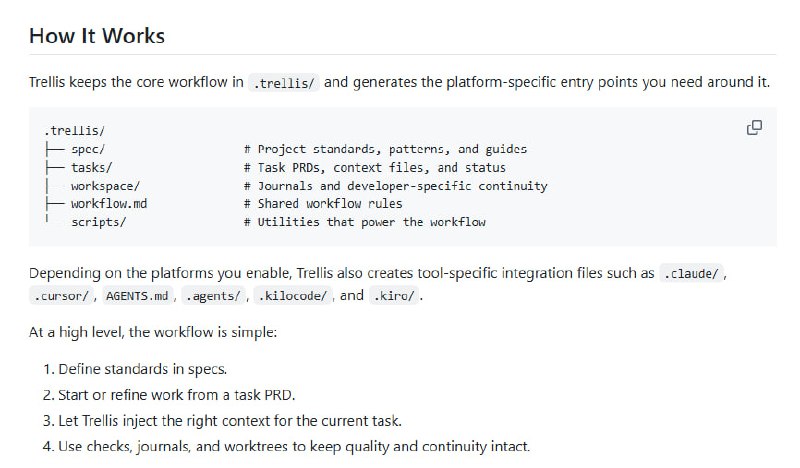Click the .agents/ inline code tag
Image resolution: width=800 pixels, height=468 pixels.
point(217,296)
